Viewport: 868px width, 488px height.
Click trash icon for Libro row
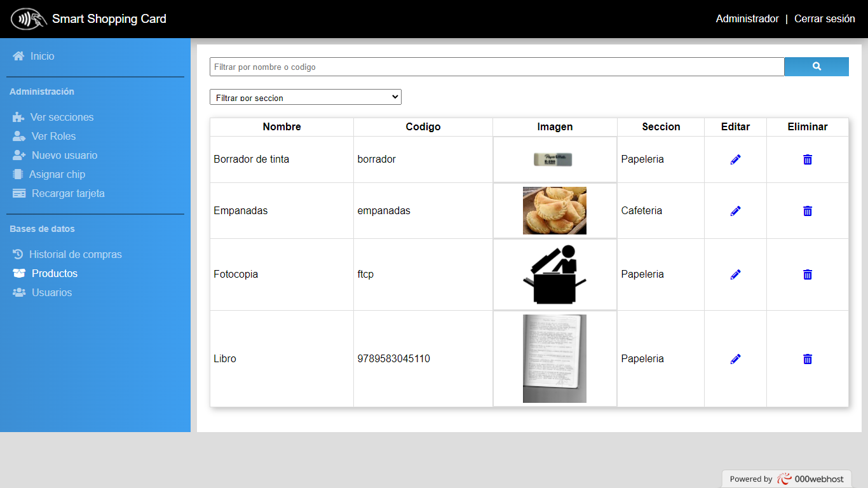click(808, 359)
